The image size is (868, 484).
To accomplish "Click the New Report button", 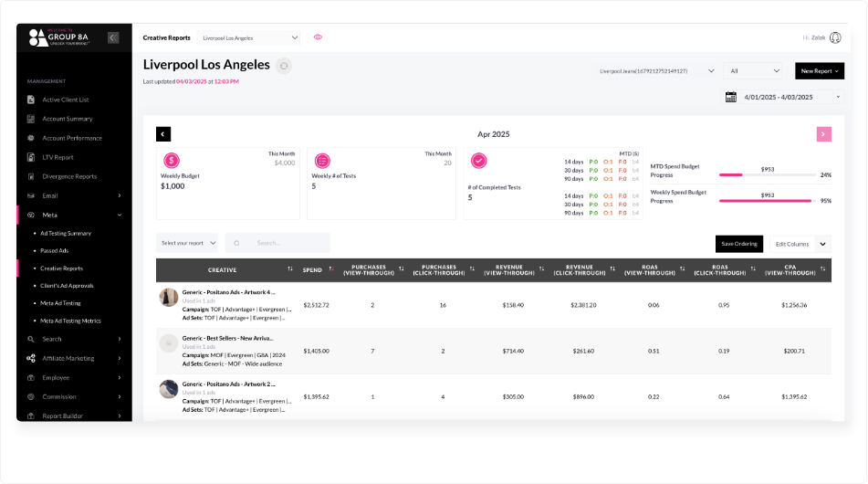I will [x=820, y=71].
